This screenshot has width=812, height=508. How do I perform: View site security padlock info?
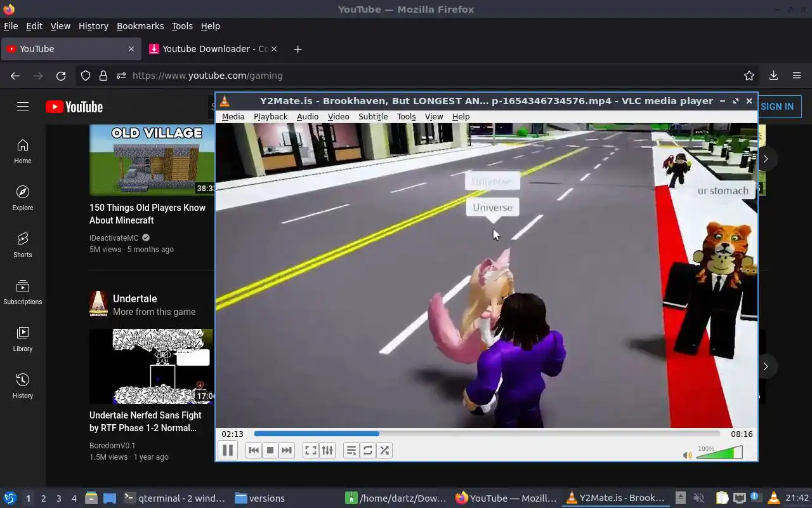pyautogui.click(x=103, y=76)
